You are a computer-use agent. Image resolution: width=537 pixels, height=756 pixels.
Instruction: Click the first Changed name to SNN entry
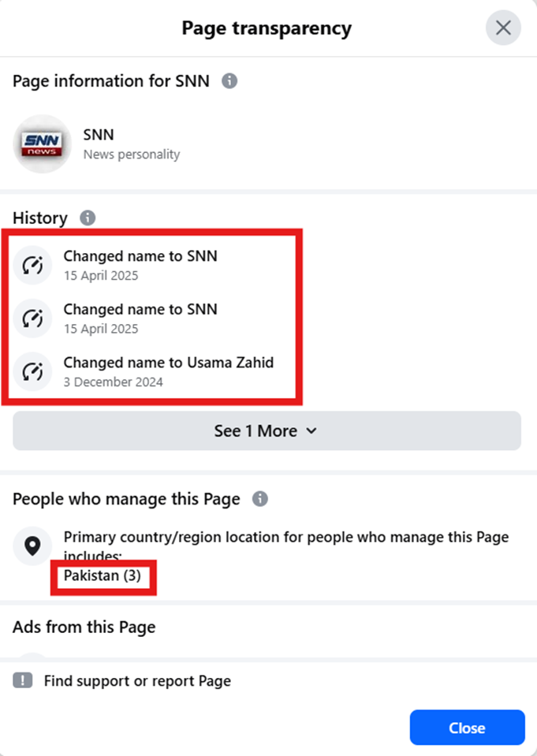pos(140,265)
